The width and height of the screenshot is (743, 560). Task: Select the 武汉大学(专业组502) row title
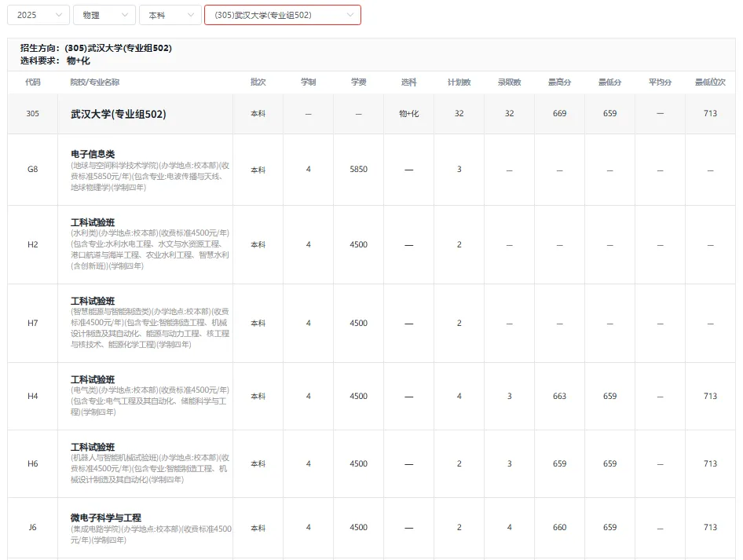coord(119,114)
